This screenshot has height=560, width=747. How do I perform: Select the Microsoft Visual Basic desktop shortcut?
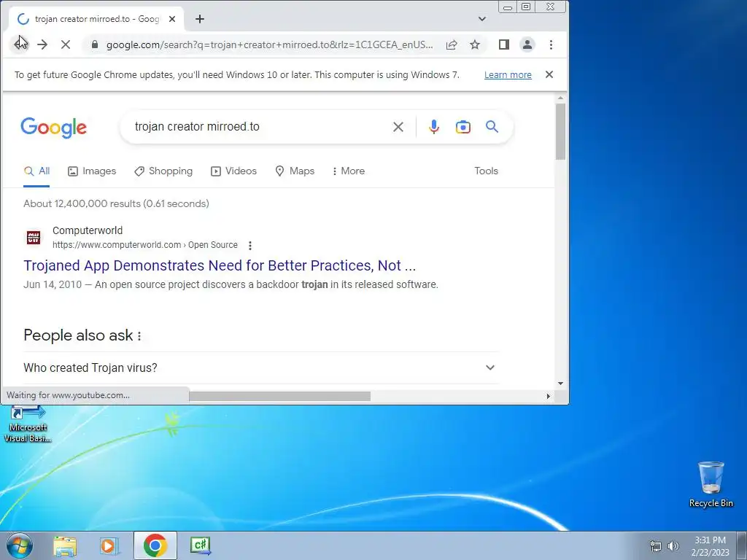click(x=27, y=425)
